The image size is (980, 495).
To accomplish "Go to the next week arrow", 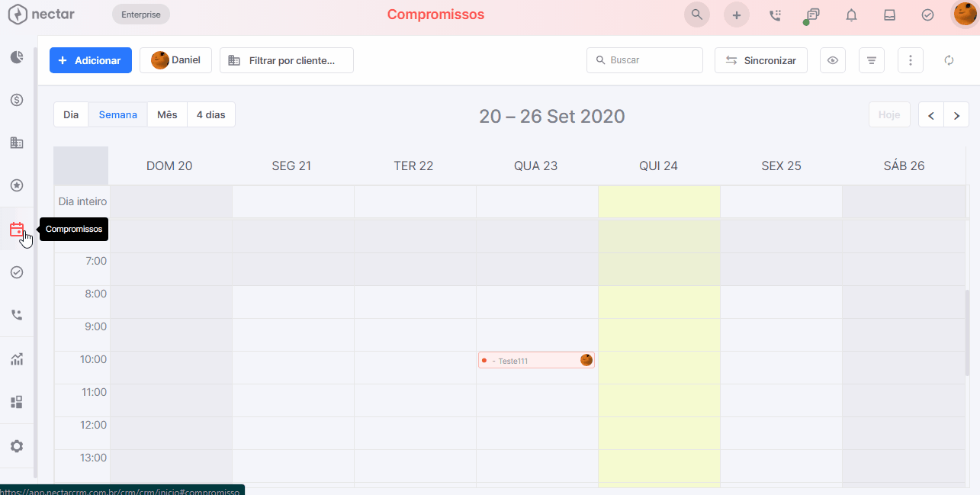I will click(x=956, y=115).
